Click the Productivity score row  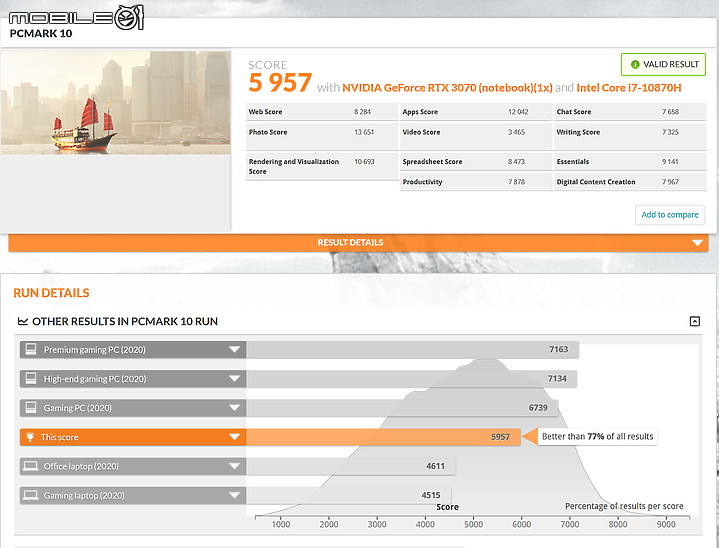point(476,182)
